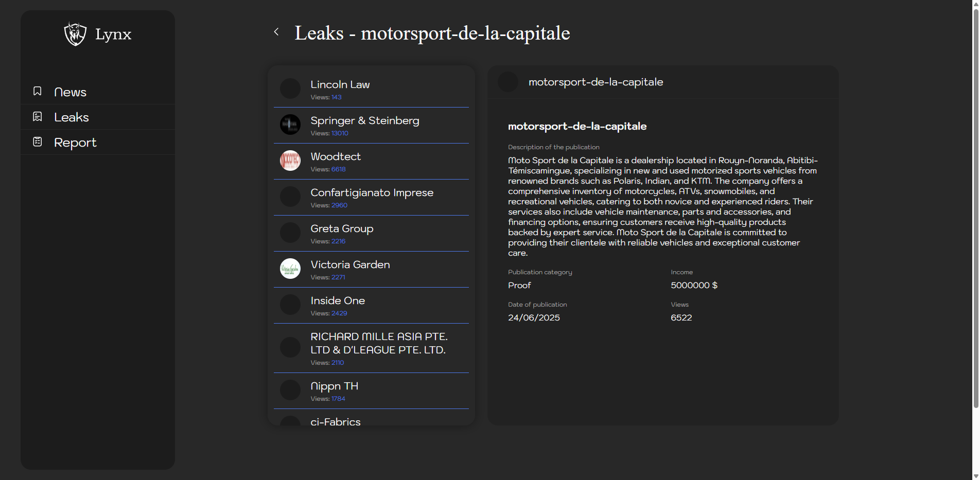Viewport: 980px width, 480px height.
Task: Select the ci-Fabrics leak entry
Action: [371, 421]
